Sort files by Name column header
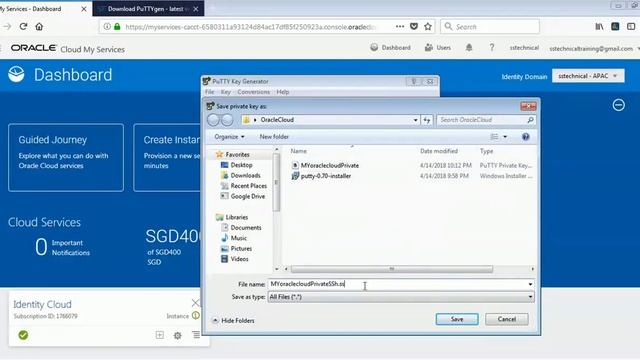Screen dimensions: 640x360 [x=298, y=151]
